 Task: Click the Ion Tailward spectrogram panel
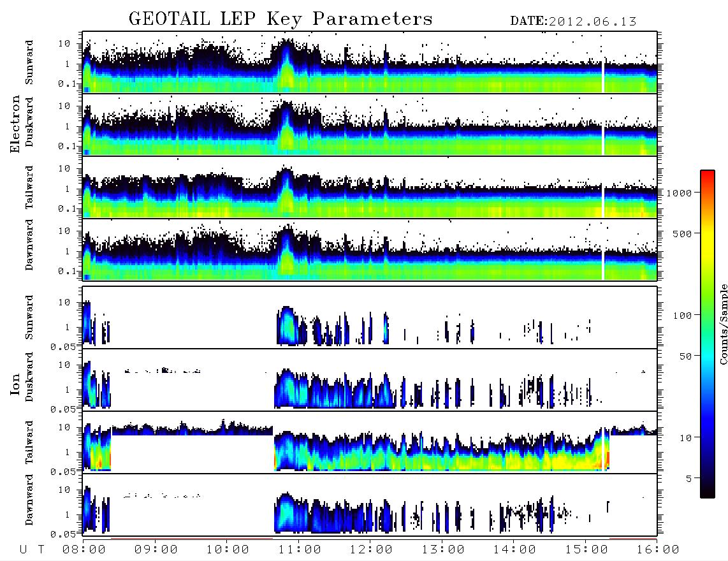click(370, 442)
